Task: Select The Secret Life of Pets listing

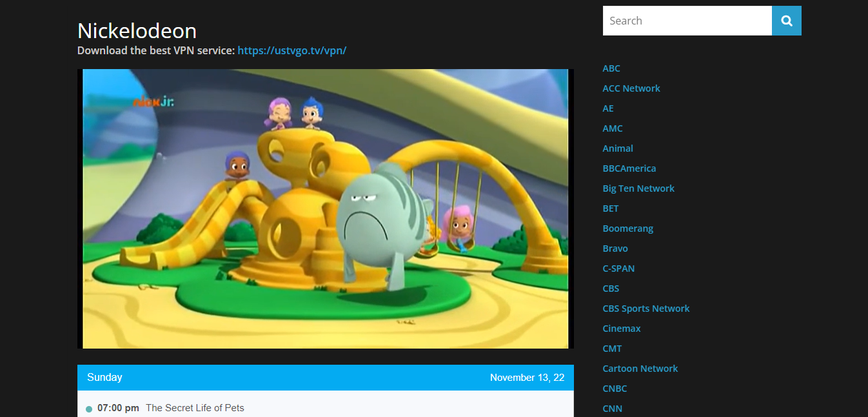Action: (x=195, y=408)
